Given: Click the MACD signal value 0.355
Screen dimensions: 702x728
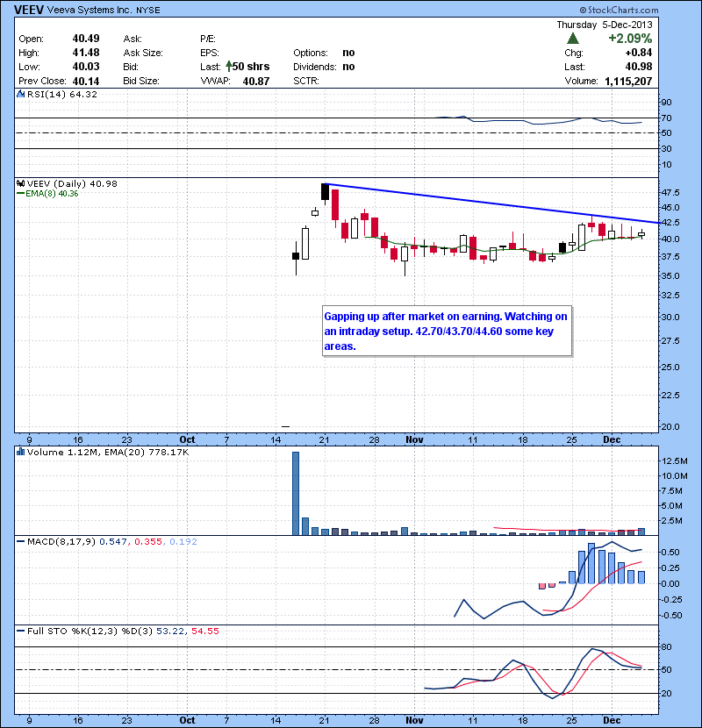Looking at the screenshot, I should [148, 541].
